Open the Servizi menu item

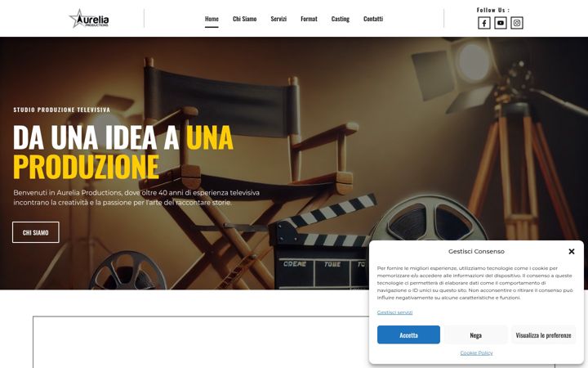pos(278,19)
